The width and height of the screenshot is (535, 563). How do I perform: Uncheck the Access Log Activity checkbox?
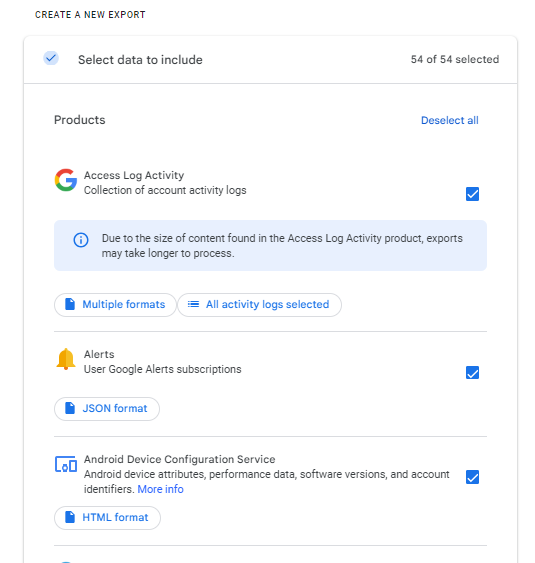point(472,194)
